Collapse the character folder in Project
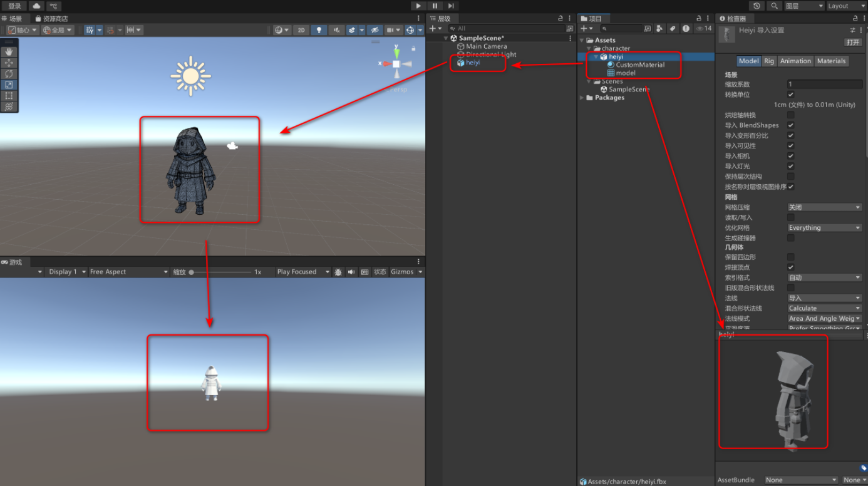Image resolution: width=868 pixels, height=486 pixels. (589, 48)
